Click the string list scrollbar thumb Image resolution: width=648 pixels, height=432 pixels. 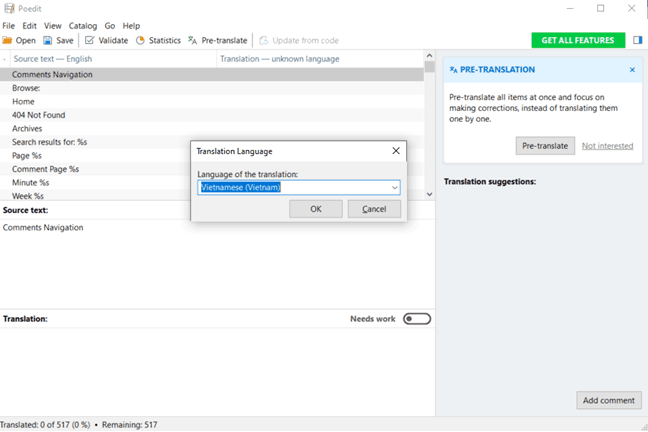pyautogui.click(x=429, y=67)
